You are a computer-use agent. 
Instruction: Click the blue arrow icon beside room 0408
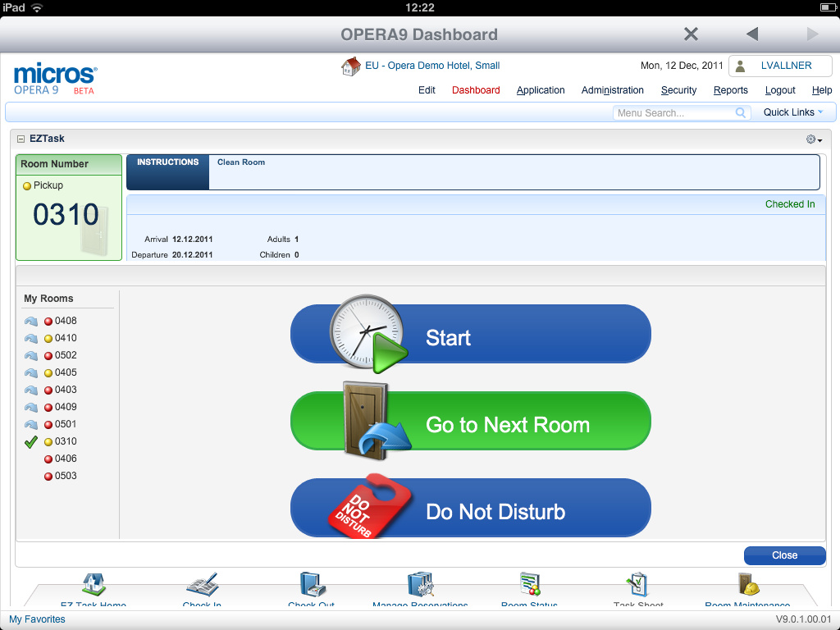pyautogui.click(x=31, y=322)
